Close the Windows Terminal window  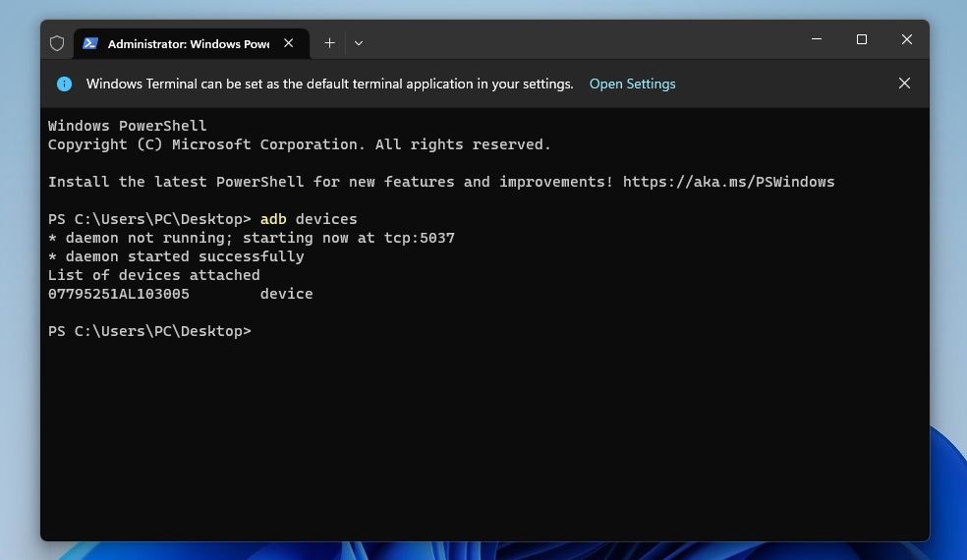906,39
